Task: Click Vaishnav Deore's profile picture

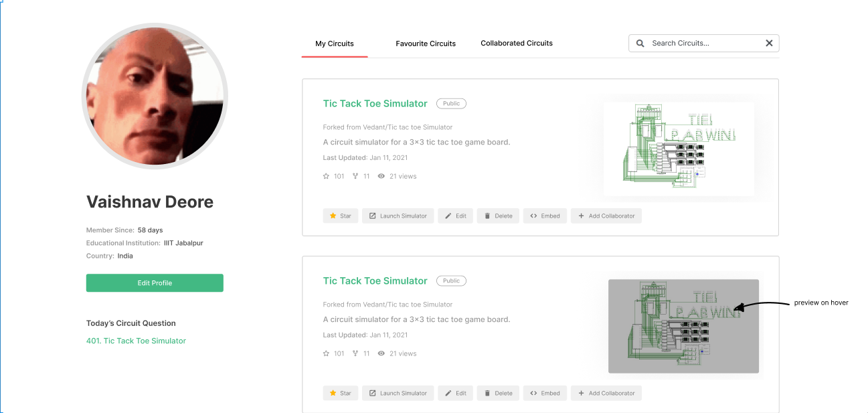Action: click(x=155, y=95)
